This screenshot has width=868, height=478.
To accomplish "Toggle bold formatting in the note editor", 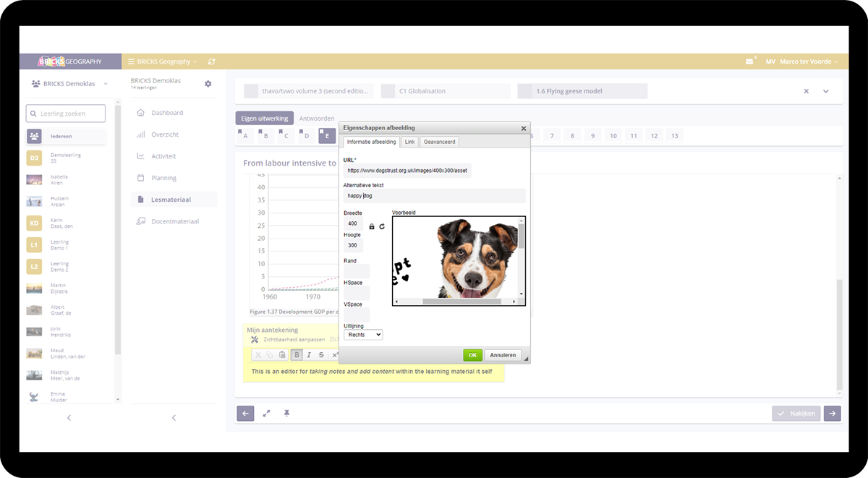I will [297, 355].
